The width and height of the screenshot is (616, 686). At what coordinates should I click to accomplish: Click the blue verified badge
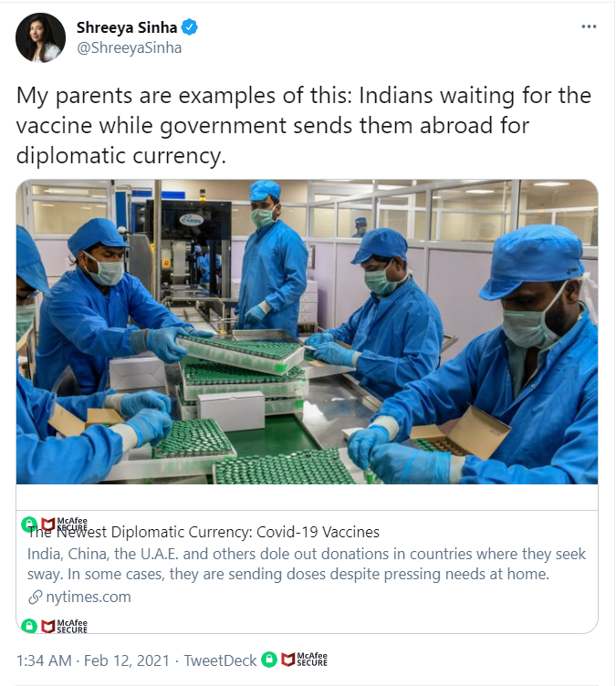click(x=189, y=27)
